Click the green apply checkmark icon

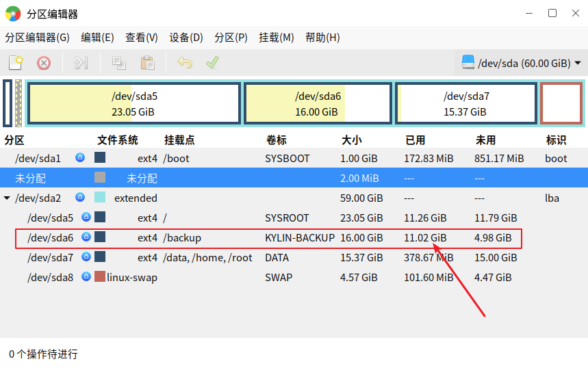213,62
